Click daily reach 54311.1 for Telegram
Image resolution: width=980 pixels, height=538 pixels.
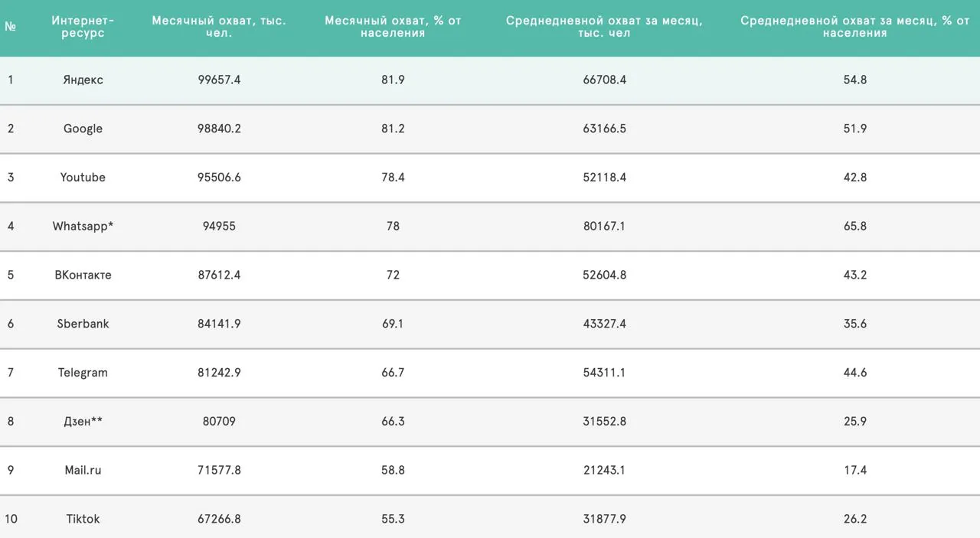pyautogui.click(x=604, y=373)
